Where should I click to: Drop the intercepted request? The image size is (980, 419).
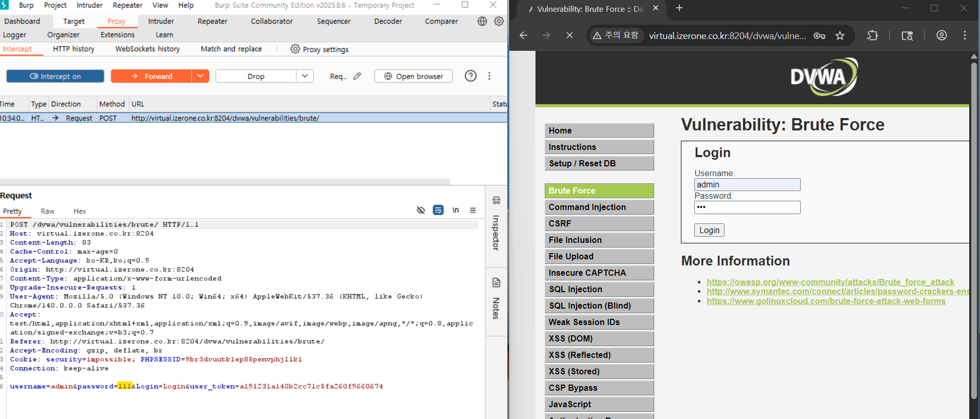click(256, 76)
